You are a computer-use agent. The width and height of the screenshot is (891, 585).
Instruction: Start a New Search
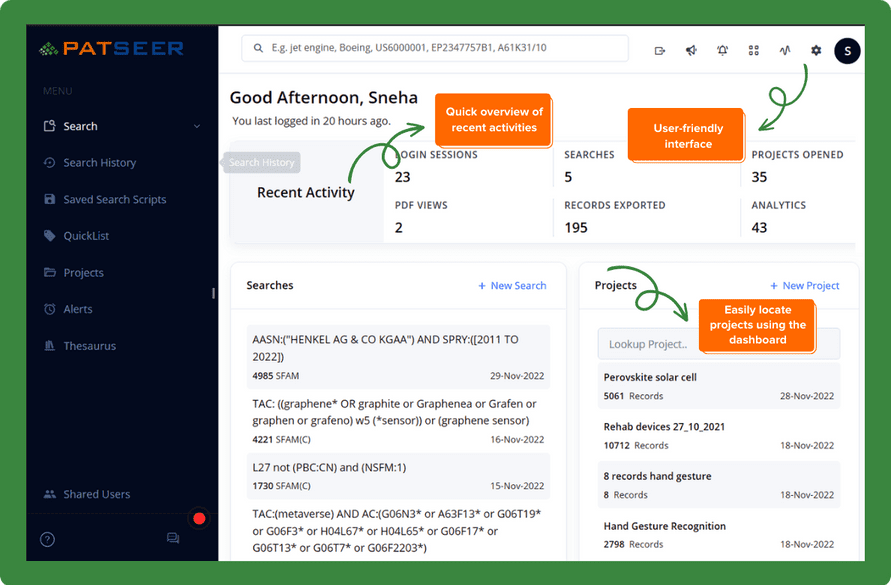pyautogui.click(x=512, y=285)
